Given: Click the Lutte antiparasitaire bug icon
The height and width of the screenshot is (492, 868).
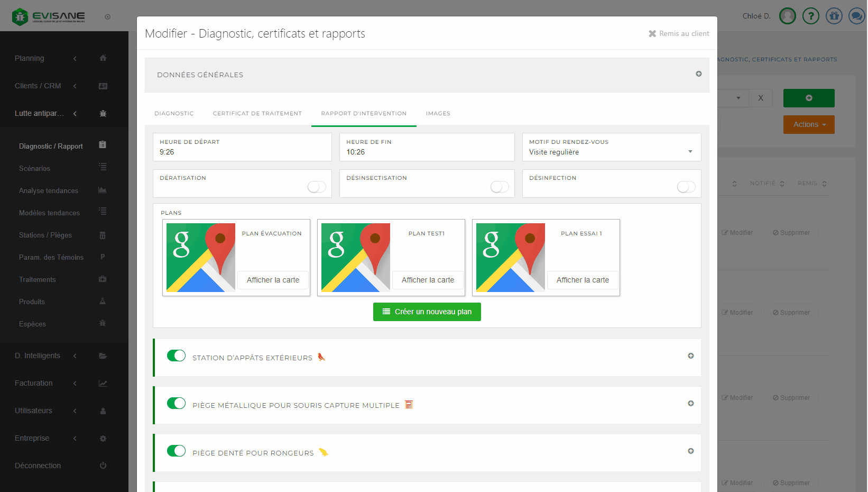Looking at the screenshot, I should 103,113.
